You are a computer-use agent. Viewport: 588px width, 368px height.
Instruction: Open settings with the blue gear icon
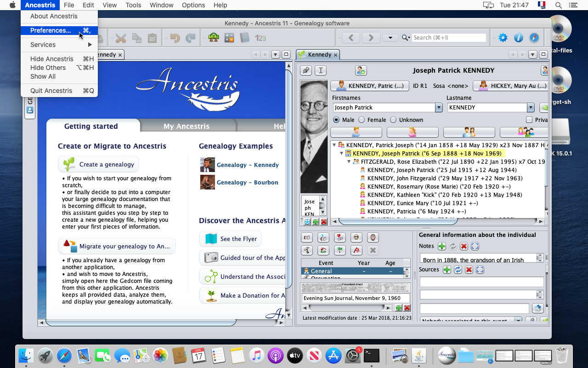(x=503, y=38)
